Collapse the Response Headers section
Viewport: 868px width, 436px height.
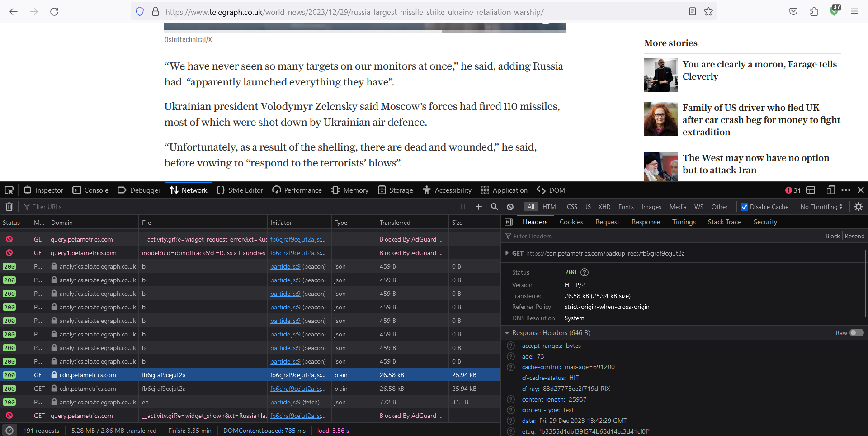click(x=507, y=333)
